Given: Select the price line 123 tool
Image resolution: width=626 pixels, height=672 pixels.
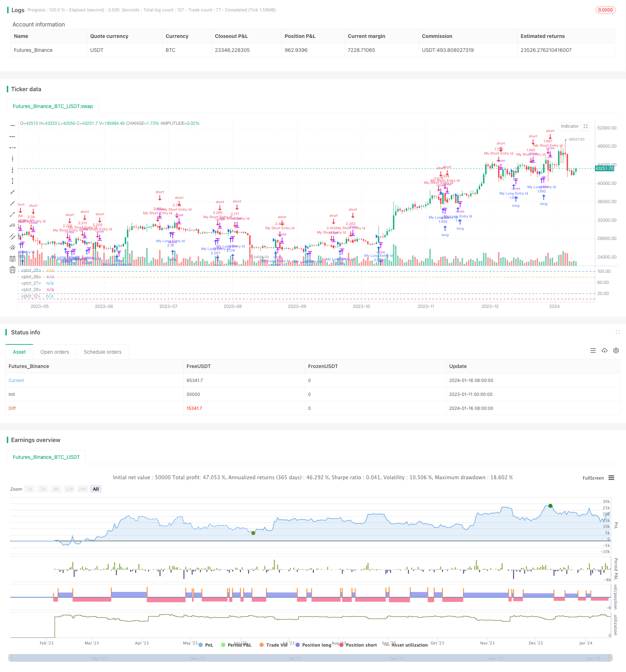Looking at the screenshot, I should tap(13, 225).
